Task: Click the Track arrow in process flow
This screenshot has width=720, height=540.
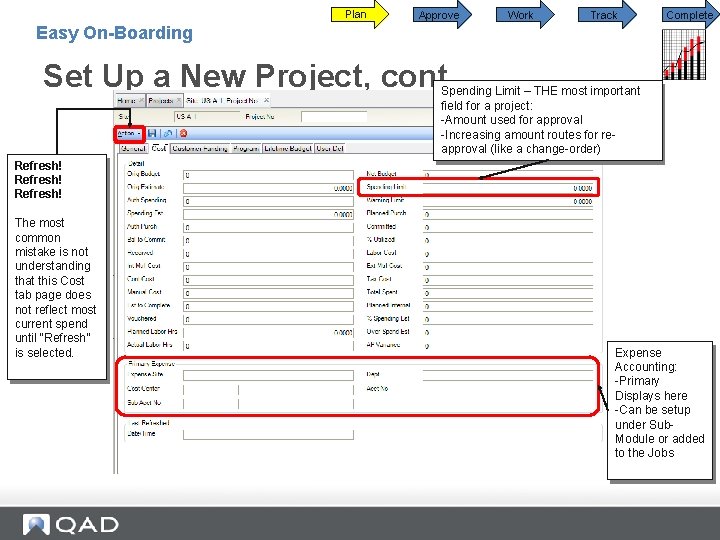Action: coord(607,15)
